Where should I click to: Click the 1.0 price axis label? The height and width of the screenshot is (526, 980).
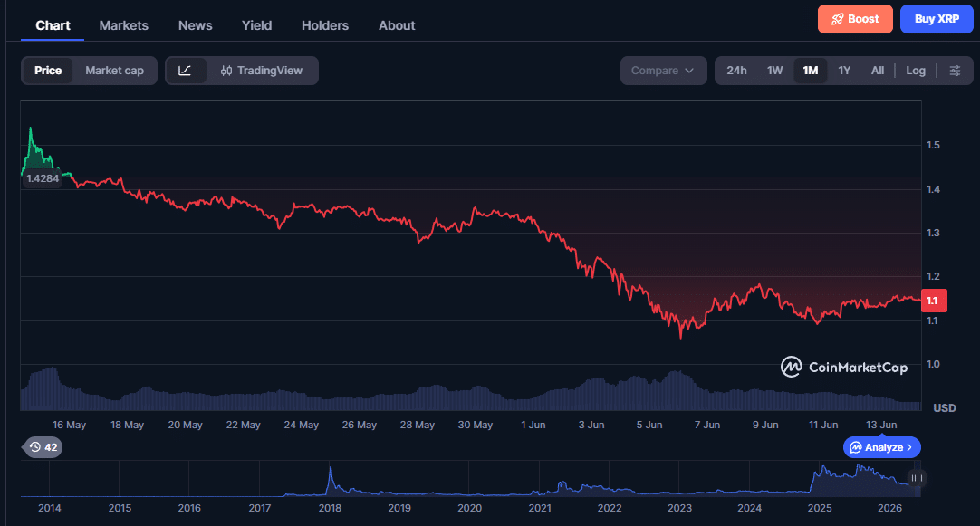click(933, 364)
